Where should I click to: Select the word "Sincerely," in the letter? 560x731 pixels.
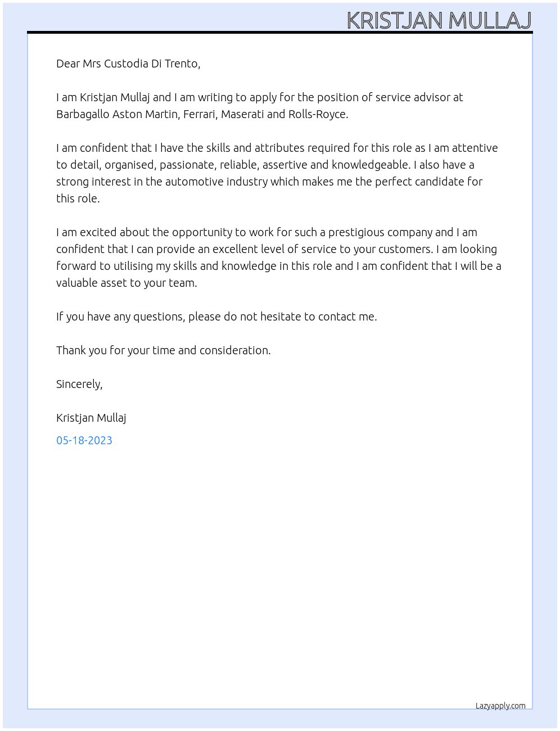79,384
